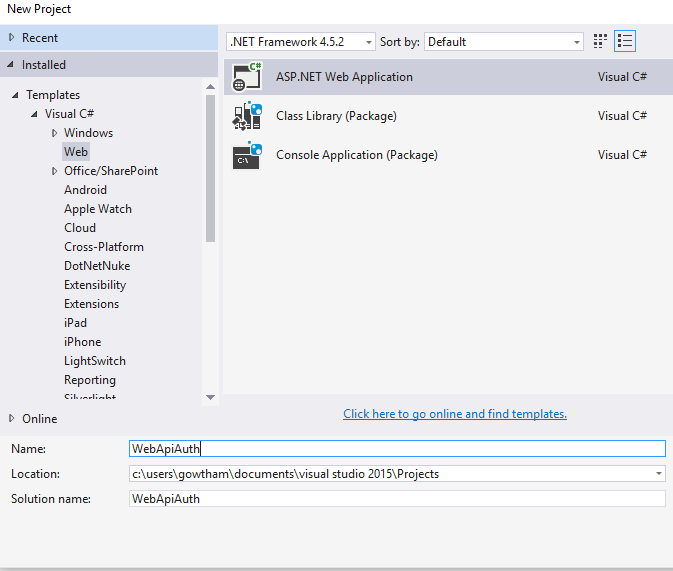Select the Extensions category
This screenshot has height=571, width=673.
pyautogui.click(x=91, y=304)
